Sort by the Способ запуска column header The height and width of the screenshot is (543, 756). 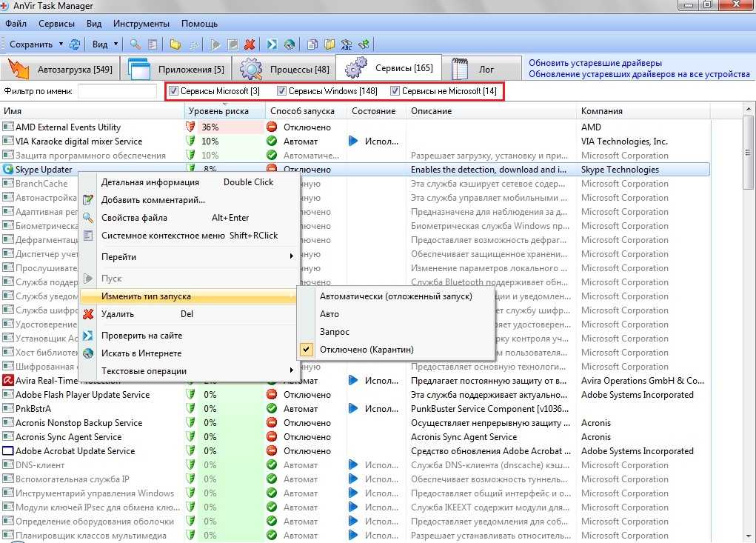[306, 111]
